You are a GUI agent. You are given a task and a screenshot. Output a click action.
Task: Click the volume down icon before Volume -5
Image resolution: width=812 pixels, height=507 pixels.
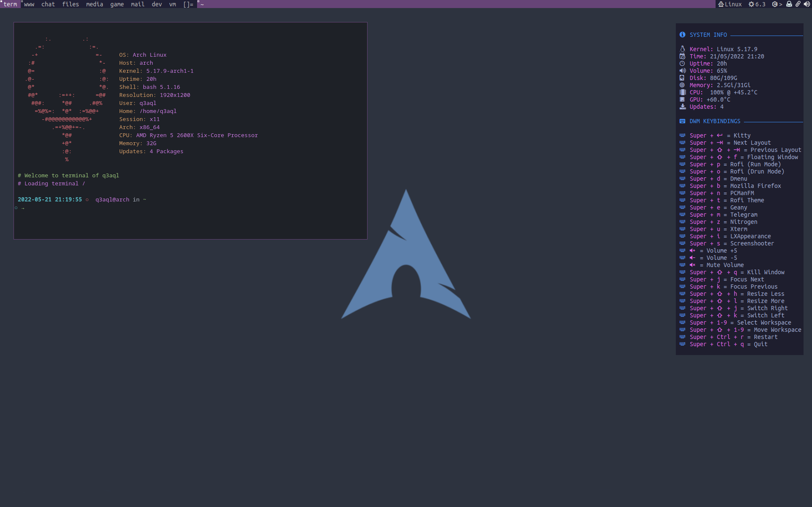[692, 258]
